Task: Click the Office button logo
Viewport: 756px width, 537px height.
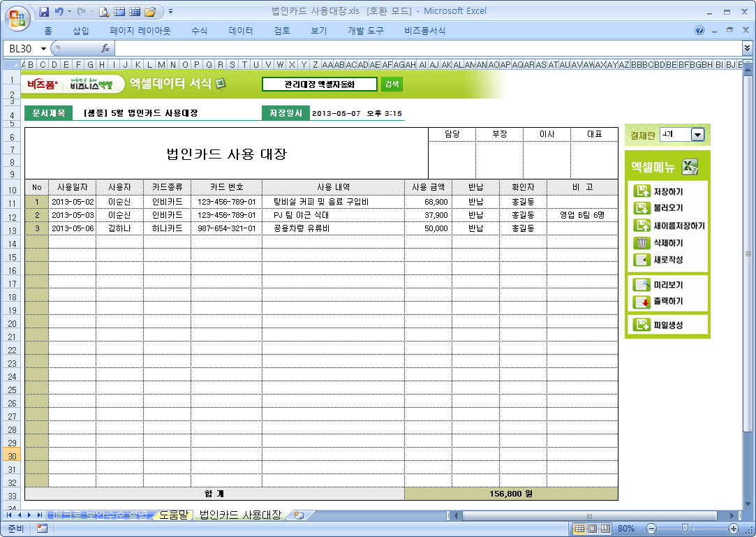Action: point(17,17)
